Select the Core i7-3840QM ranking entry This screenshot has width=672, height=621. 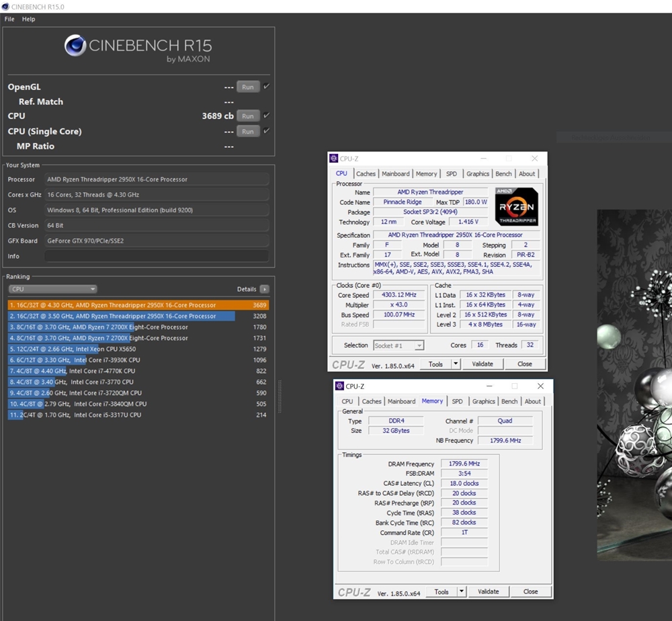coord(138,404)
